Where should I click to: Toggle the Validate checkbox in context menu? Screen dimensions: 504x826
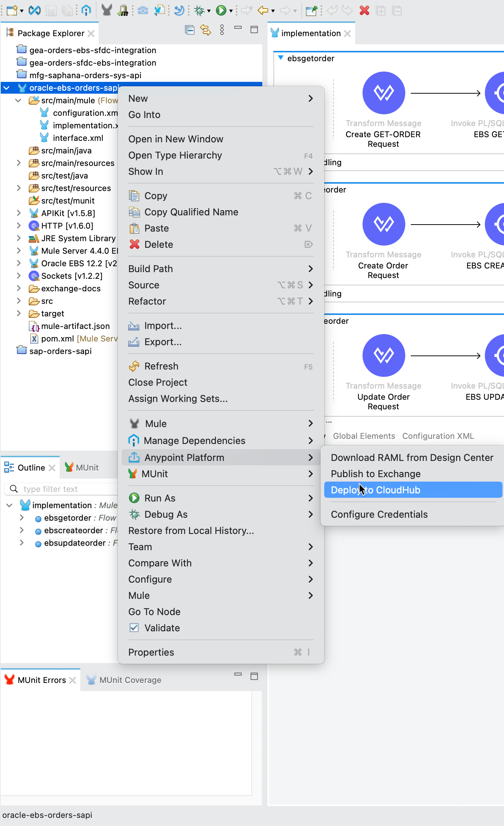point(134,628)
